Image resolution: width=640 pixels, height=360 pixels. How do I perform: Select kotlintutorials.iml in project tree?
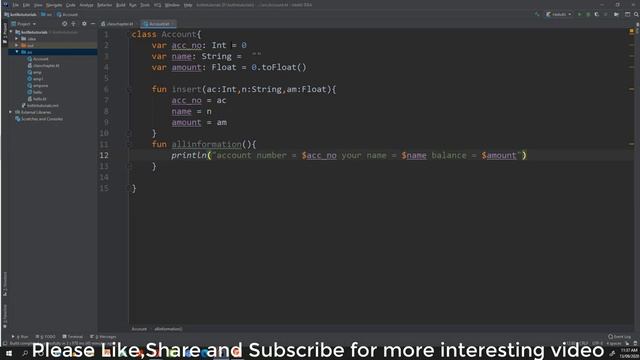pyautogui.click(x=40, y=105)
